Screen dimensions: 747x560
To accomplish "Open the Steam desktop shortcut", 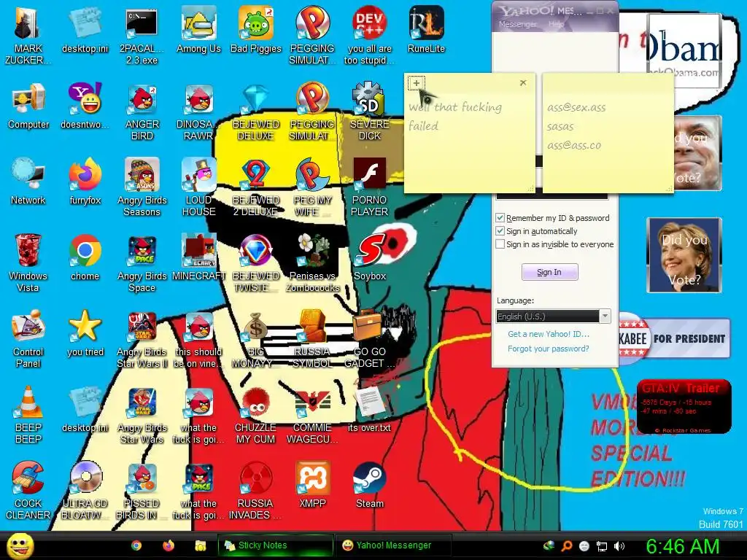I will pyautogui.click(x=369, y=485).
